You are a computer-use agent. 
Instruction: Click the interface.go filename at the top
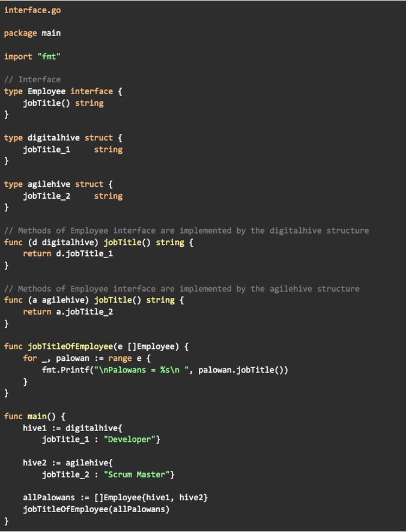[32, 10]
